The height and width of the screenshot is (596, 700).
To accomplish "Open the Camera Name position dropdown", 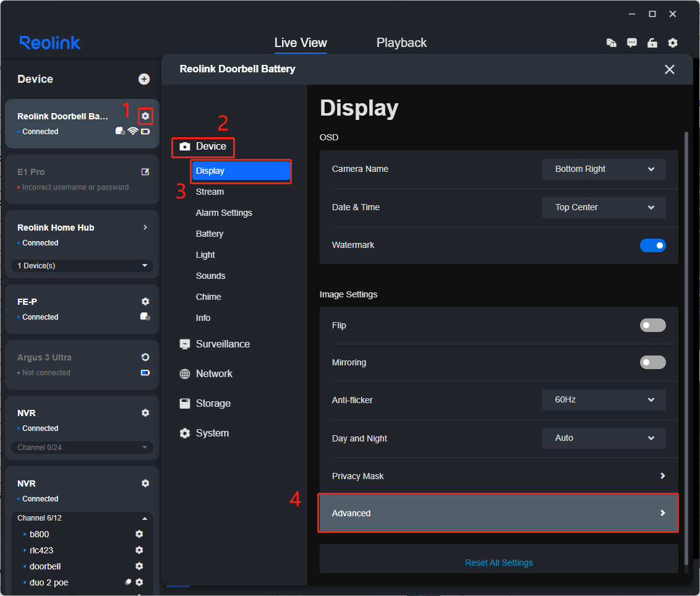I will coord(604,169).
